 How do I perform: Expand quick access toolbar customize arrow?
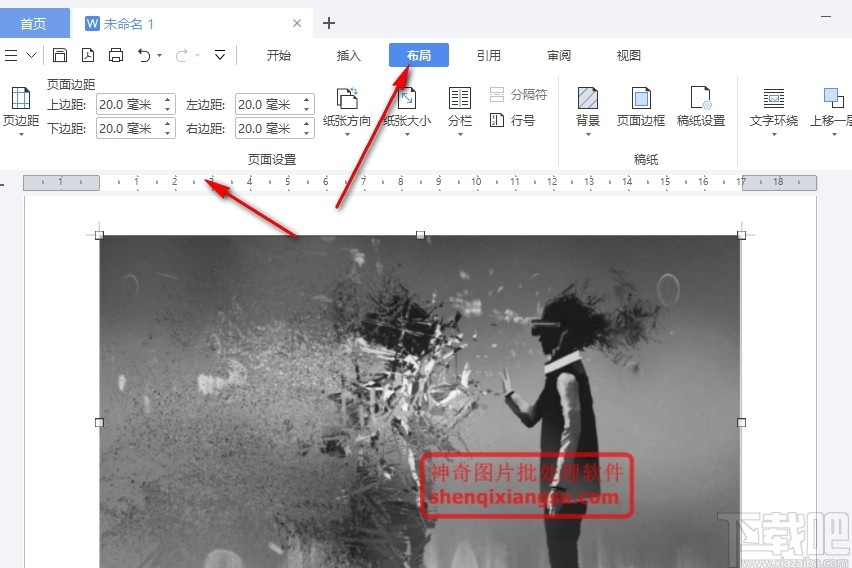(220, 55)
